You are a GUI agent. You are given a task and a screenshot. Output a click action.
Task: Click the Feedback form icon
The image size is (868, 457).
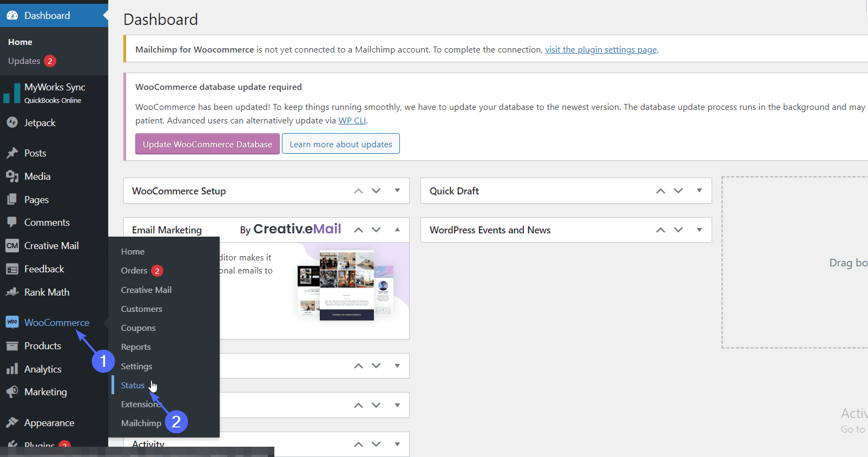pyautogui.click(x=12, y=269)
